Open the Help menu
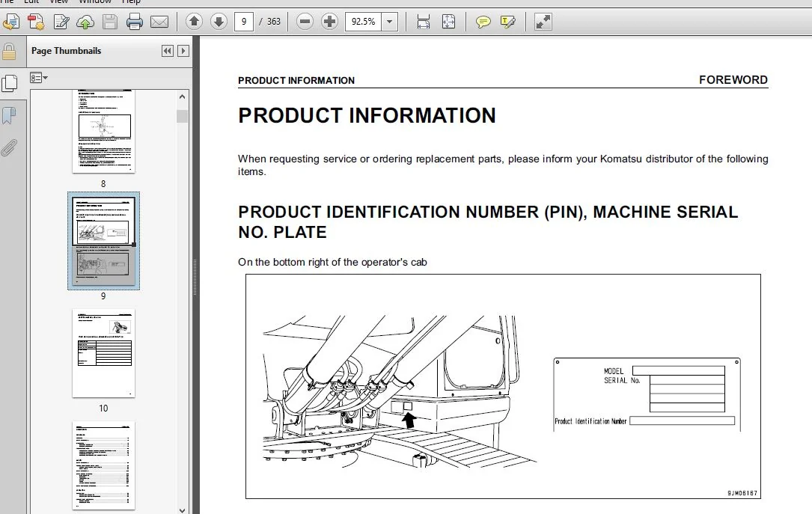812x514 pixels. [131, 1]
